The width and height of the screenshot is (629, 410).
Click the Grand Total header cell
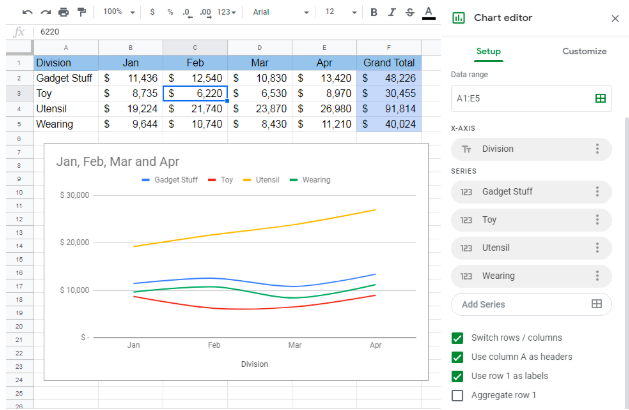click(x=389, y=63)
